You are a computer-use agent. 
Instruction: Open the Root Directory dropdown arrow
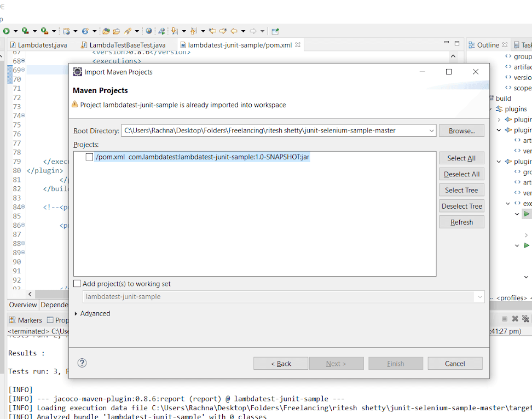coord(431,131)
